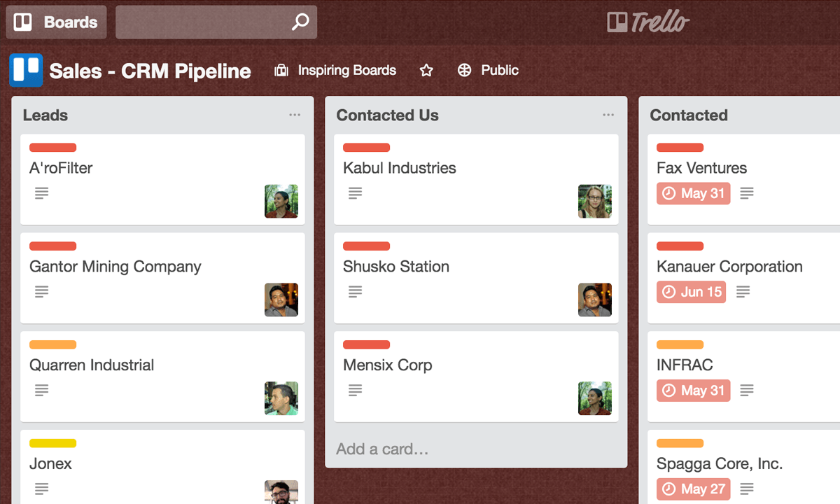Click the May 31 due badge on Fax Ventures
The height and width of the screenshot is (504, 840).
[x=694, y=193]
